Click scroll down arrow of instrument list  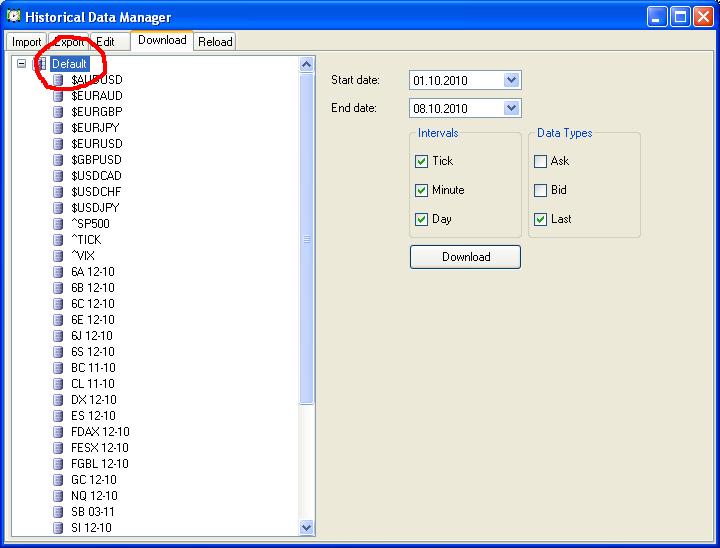pos(306,527)
